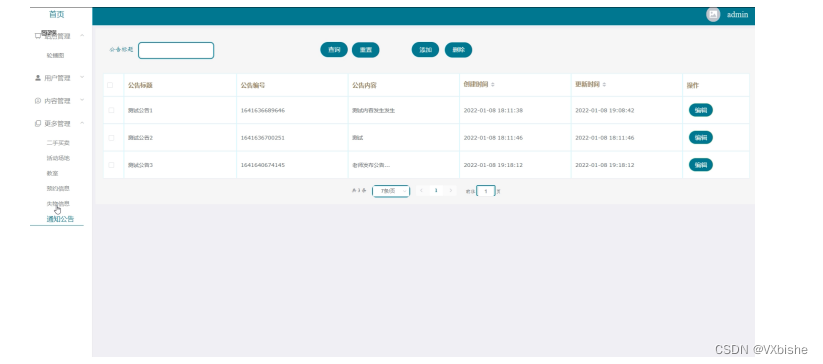823x364 pixels.
Task: Open 二手买卖 menu item
Action: (58, 143)
